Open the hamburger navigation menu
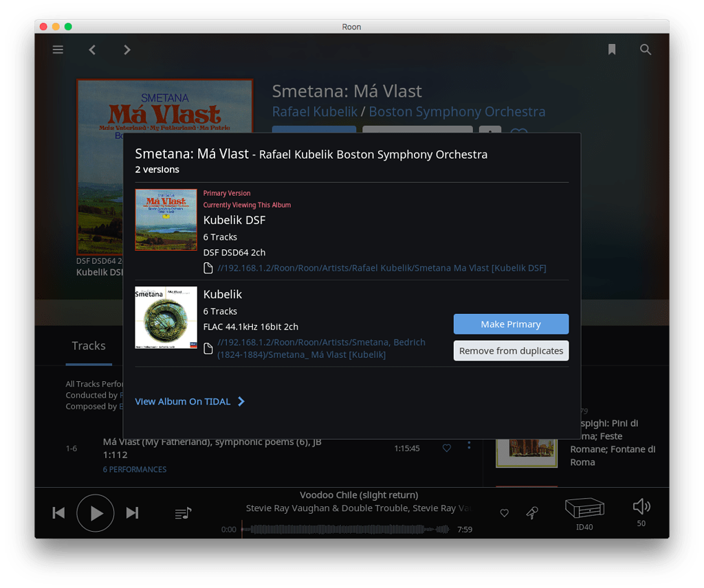 click(58, 49)
